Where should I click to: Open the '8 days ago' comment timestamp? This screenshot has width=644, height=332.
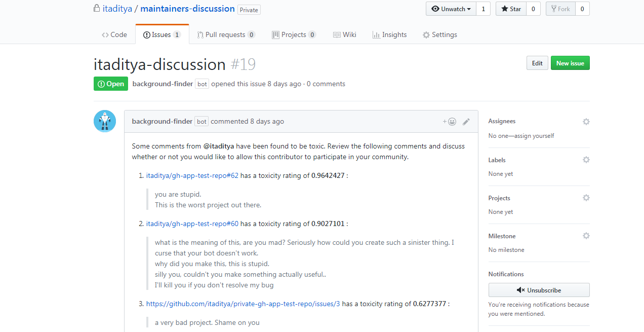tap(267, 121)
